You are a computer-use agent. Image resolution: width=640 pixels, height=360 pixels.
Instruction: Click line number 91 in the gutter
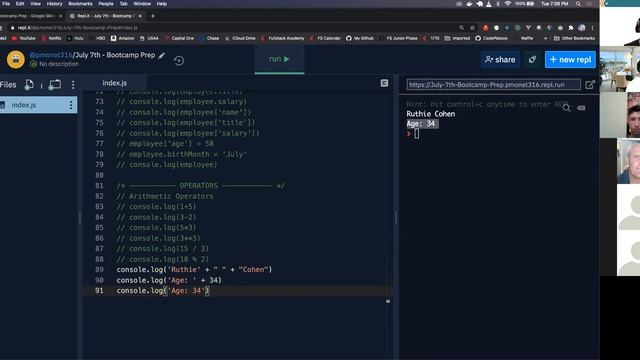pyautogui.click(x=99, y=291)
